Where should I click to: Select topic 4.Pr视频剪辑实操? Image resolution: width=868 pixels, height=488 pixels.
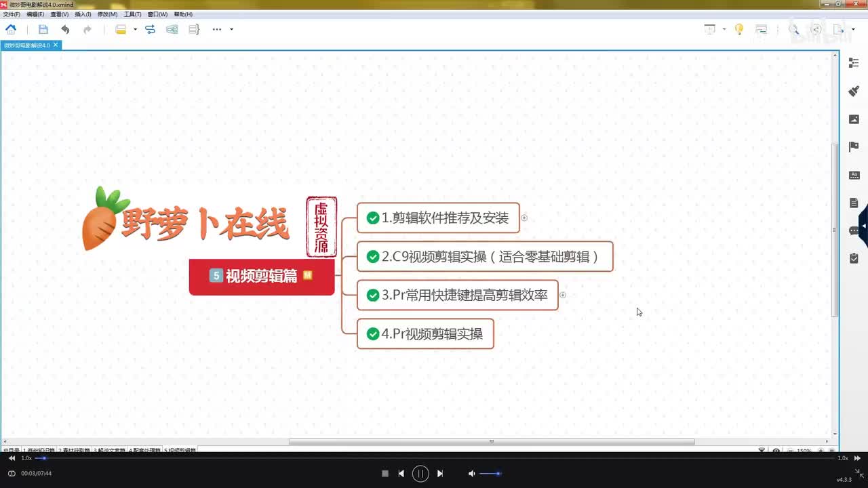425,333
